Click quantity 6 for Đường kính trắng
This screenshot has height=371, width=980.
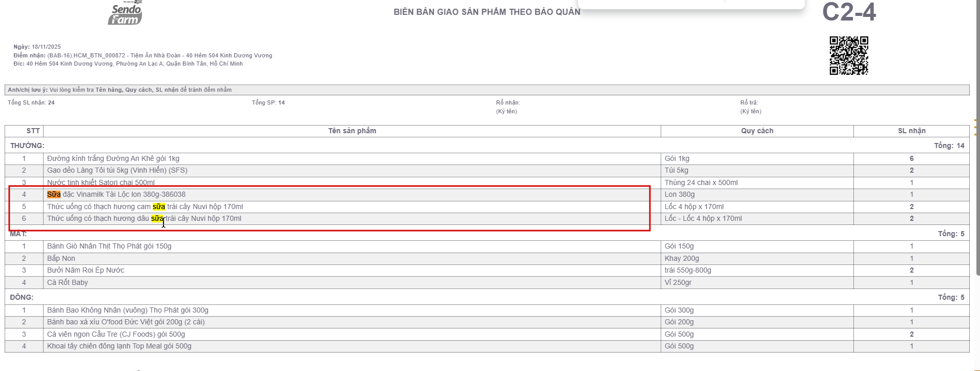tap(911, 158)
